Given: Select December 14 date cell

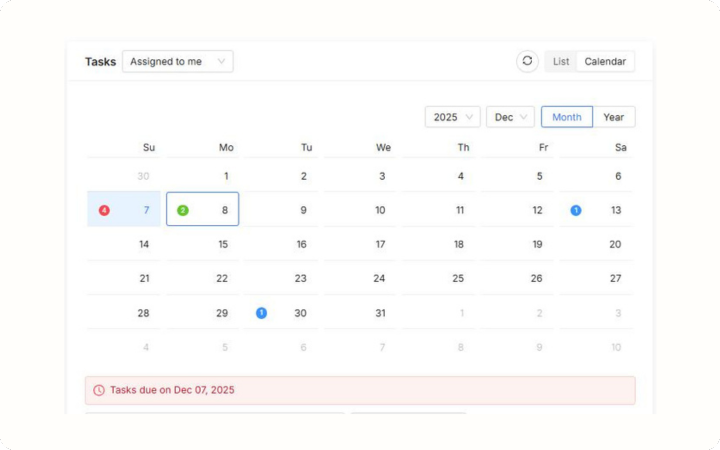Looking at the screenshot, I should (124, 243).
